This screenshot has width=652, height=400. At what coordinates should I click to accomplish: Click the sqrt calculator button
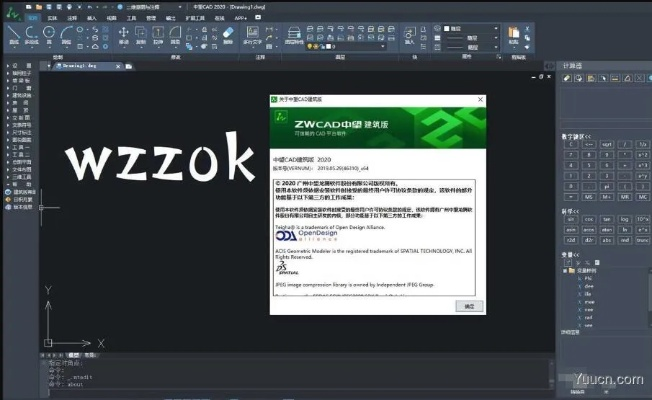pyautogui.click(x=607, y=144)
